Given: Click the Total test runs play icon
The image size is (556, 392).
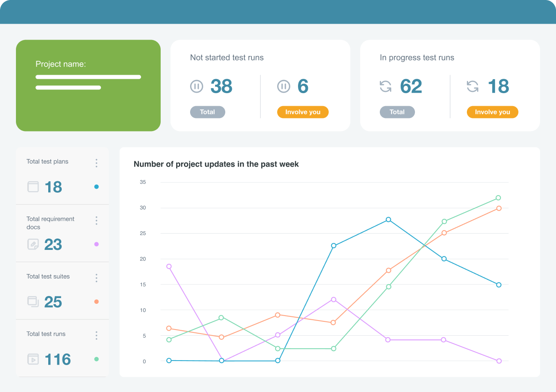Looking at the screenshot, I should (x=33, y=359).
